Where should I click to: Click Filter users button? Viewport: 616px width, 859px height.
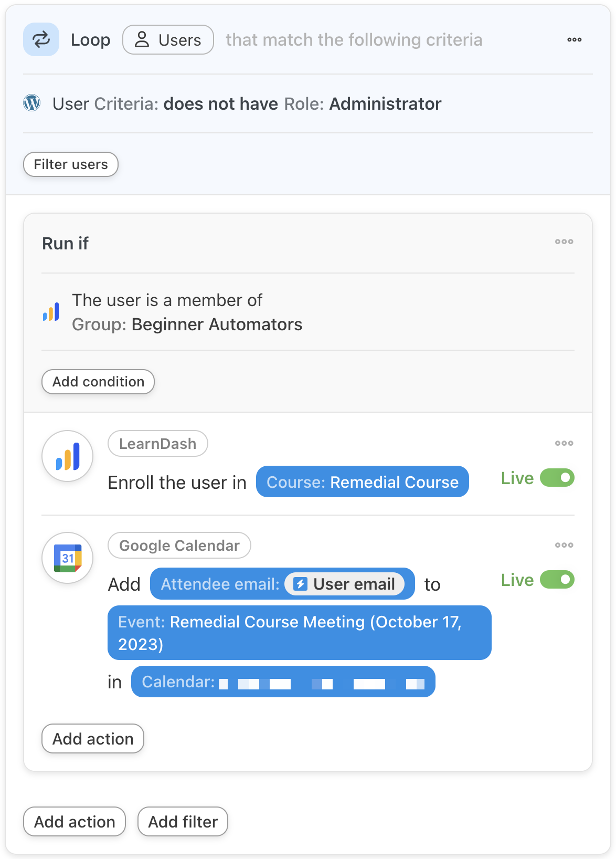coord(71,164)
